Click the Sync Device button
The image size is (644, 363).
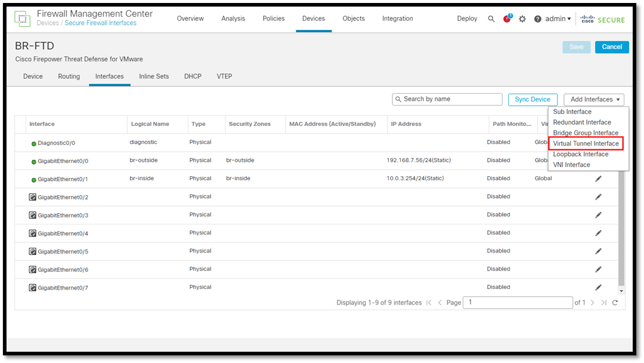pos(532,99)
